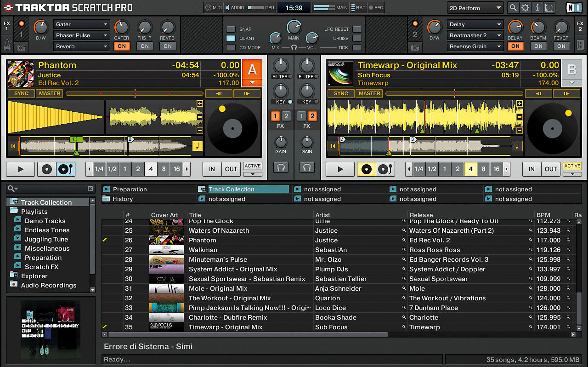Click the info icon in the header
This screenshot has width=588, height=367.
point(537,8)
